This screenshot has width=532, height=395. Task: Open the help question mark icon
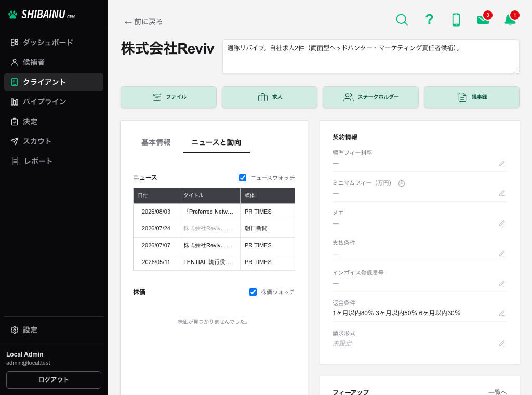coord(429,20)
